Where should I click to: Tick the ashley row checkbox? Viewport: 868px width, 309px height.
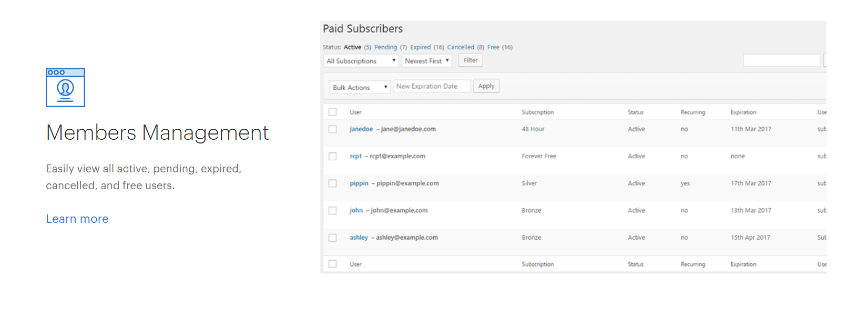pos(333,238)
